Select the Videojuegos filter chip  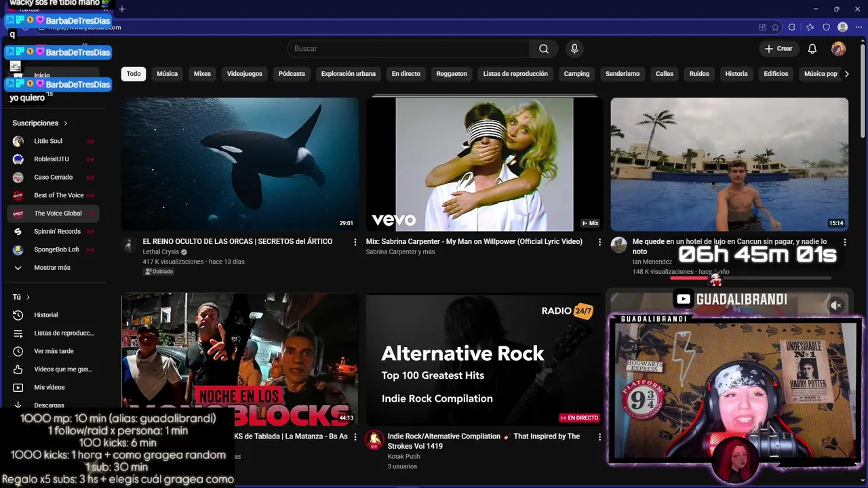[x=245, y=74]
